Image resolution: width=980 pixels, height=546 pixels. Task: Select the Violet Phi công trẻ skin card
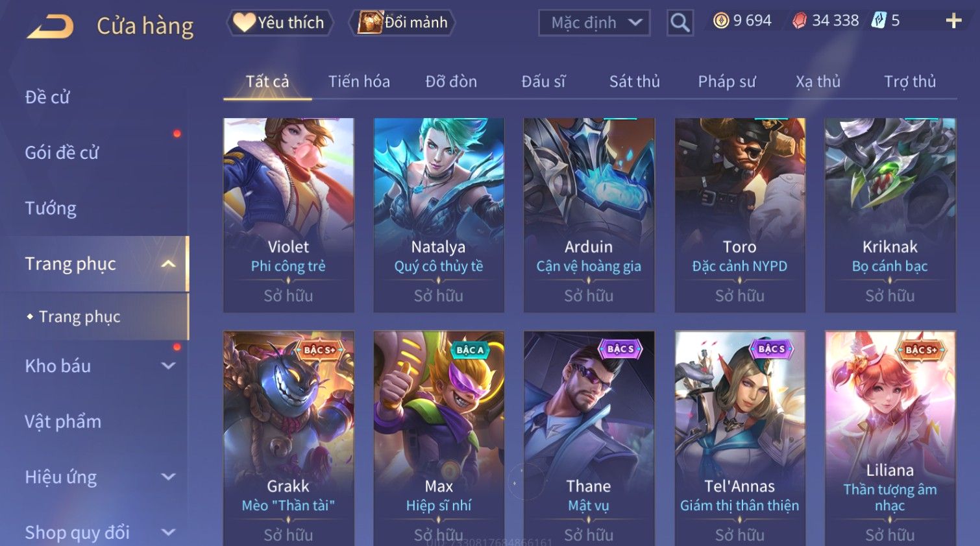coord(289,215)
